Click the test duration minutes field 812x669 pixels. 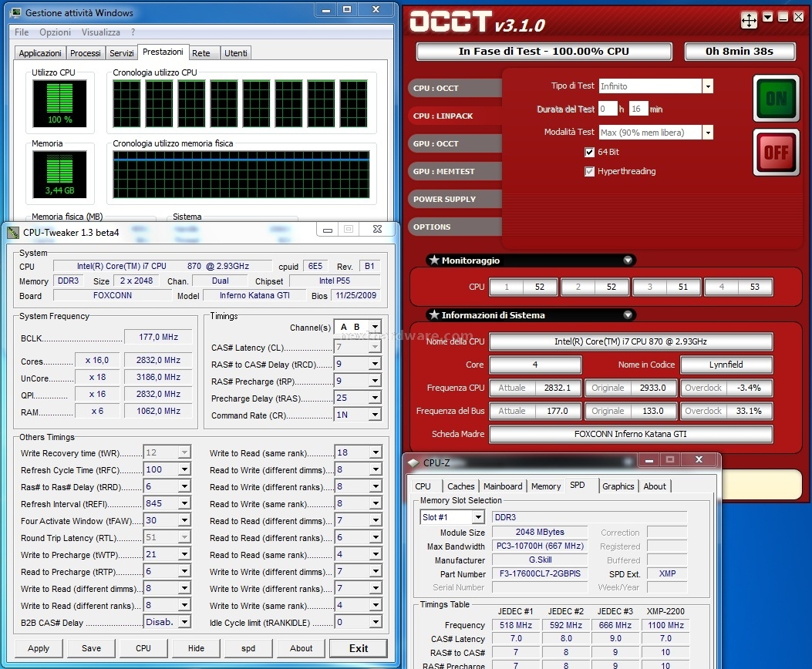pos(638,109)
